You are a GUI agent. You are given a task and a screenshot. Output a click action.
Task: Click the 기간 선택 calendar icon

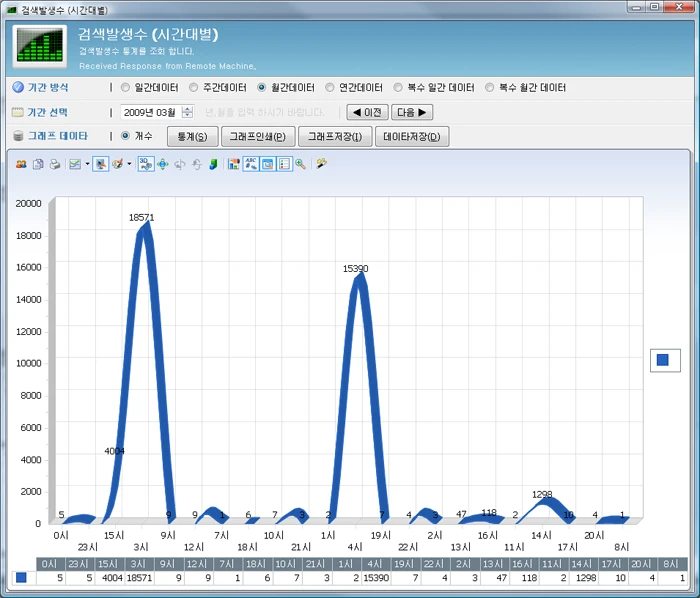pyautogui.click(x=17, y=112)
